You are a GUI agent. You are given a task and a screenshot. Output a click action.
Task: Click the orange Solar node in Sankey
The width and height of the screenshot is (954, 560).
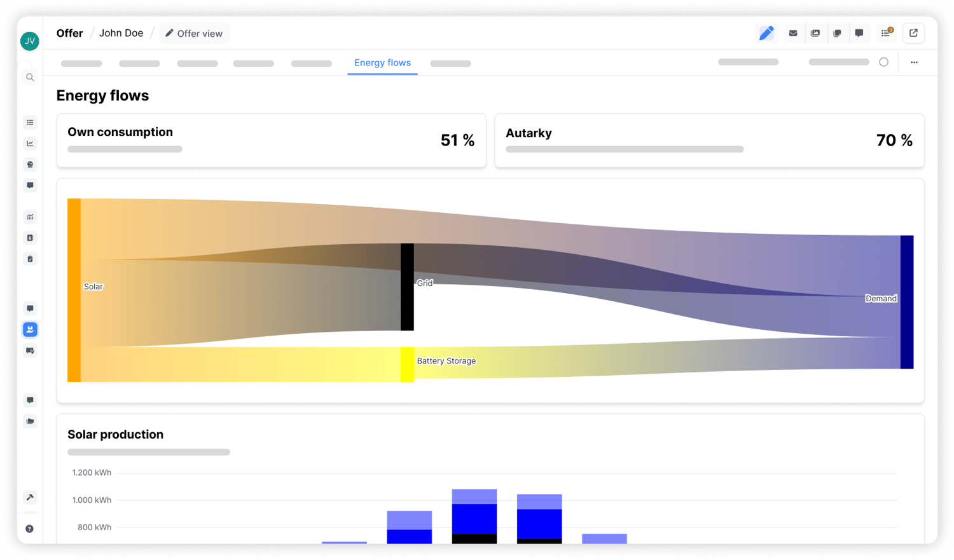74,290
